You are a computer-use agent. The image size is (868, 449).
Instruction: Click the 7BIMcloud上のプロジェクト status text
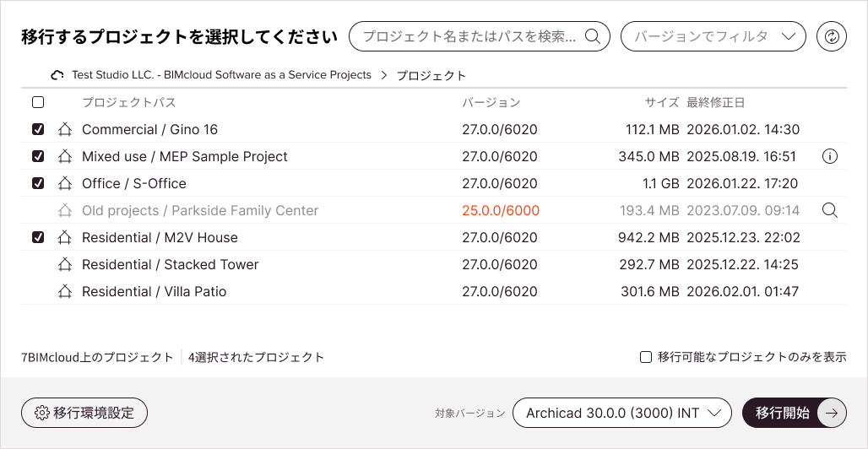[97, 357]
